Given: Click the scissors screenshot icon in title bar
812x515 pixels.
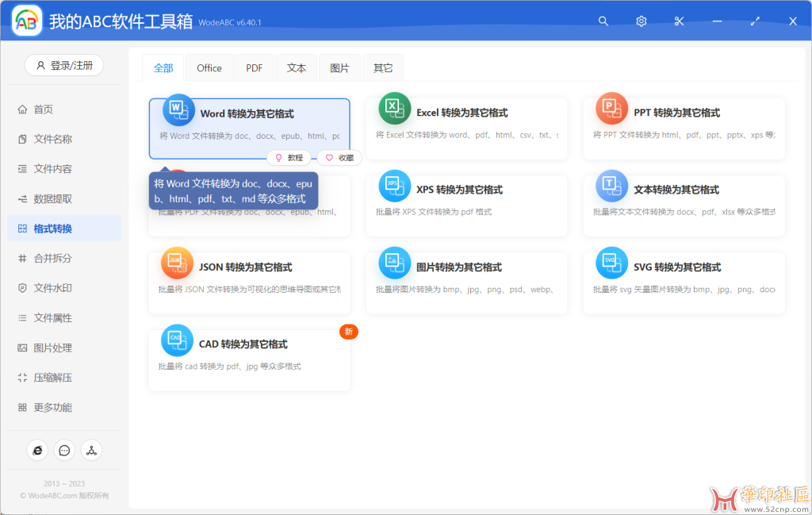Looking at the screenshot, I should click(678, 21).
